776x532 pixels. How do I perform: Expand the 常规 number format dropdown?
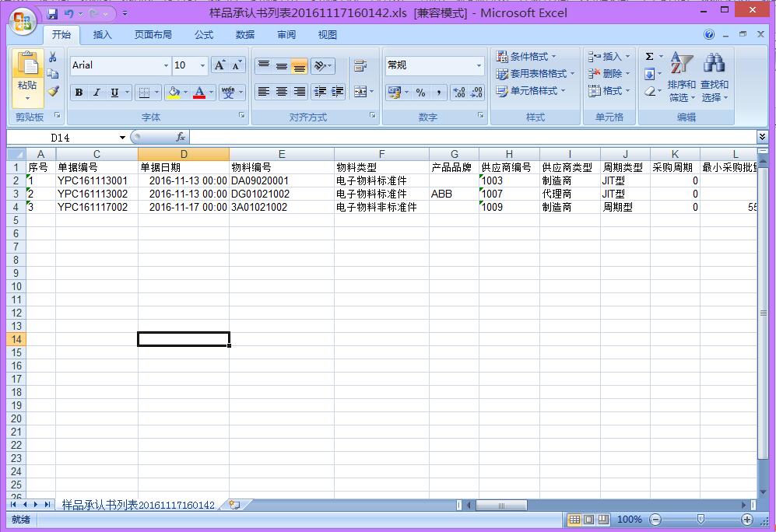pyautogui.click(x=479, y=66)
